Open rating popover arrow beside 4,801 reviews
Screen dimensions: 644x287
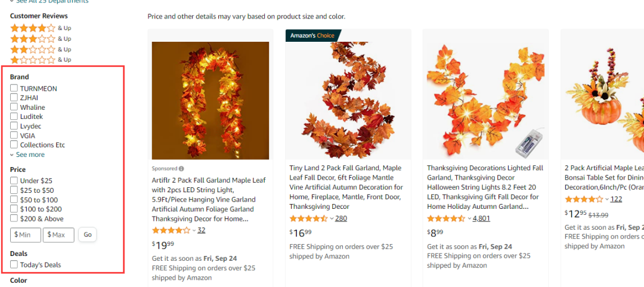(x=469, y=219)
